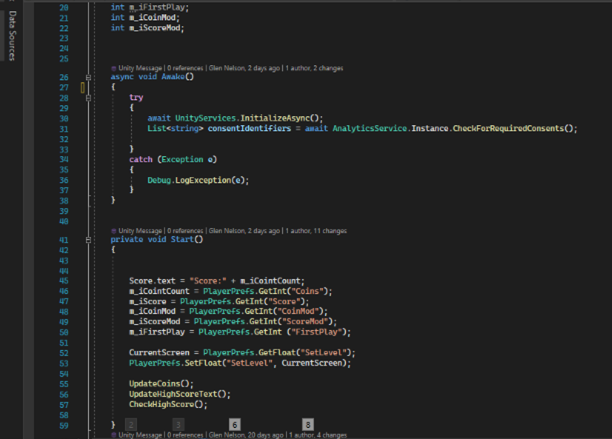Viewport: 612px width, 439px height.
Task: Click Unity Message icon above Awake method
Action: [x=114, y=68]
